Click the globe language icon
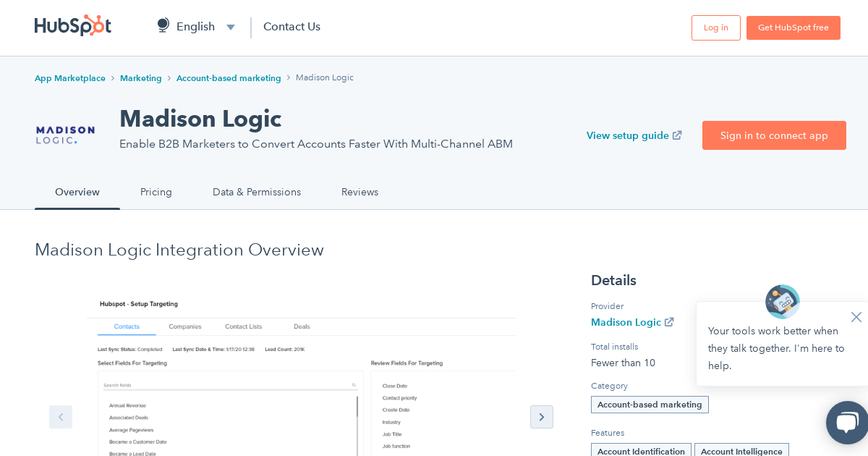Viewport: 868px width, 456px height. (x=162, y=24)
